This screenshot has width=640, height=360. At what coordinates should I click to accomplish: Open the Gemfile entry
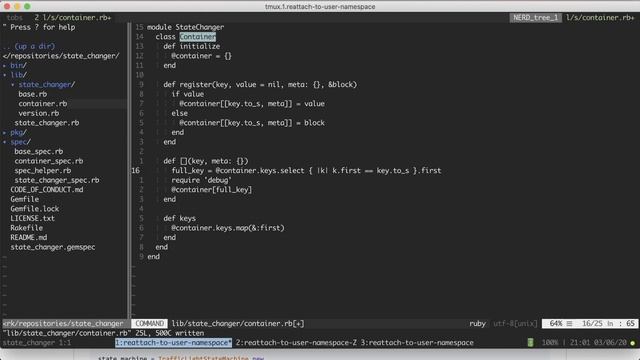click(25, 199)
